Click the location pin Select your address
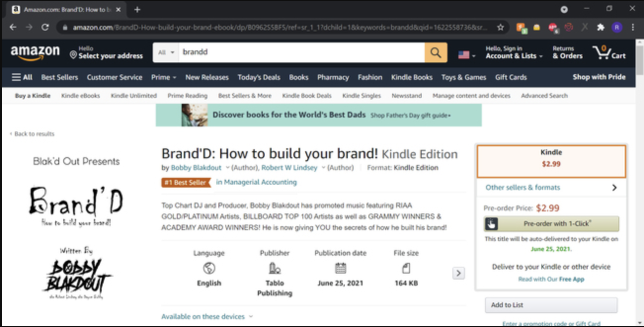 click(107, 53)
